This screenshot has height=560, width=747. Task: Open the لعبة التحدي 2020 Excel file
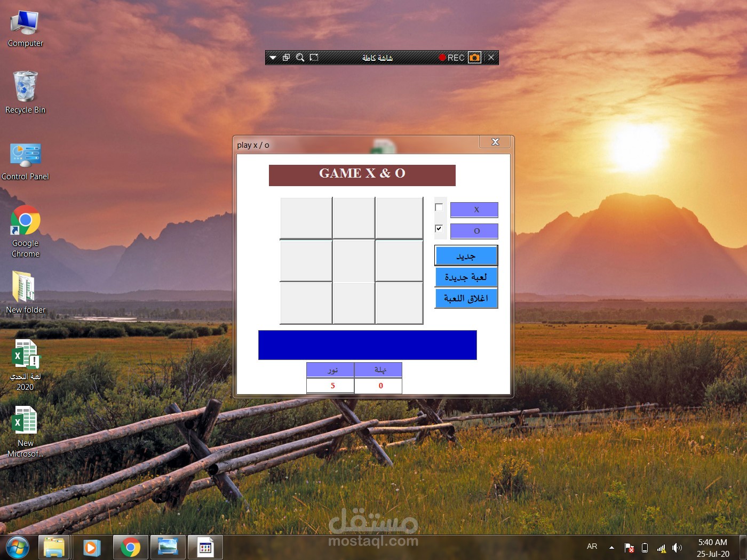(25, 365)
